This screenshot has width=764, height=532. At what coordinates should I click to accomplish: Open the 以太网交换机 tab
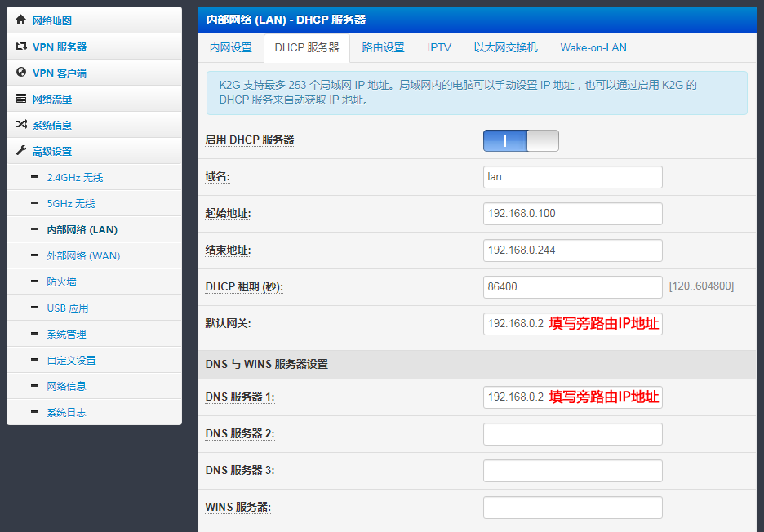pos(506,48)
